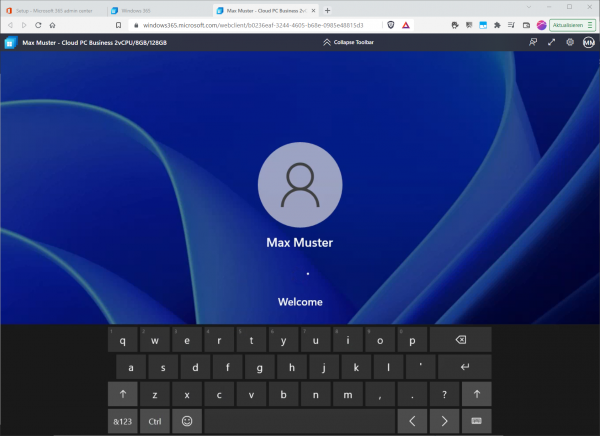Open the emoji panel on touch keyboard
600x436 pixels.
click(x=187, y=421)
